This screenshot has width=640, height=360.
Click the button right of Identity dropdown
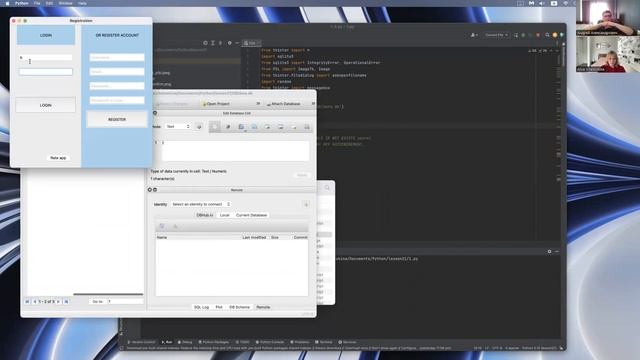pyautogui.click(x=306, y=204)
